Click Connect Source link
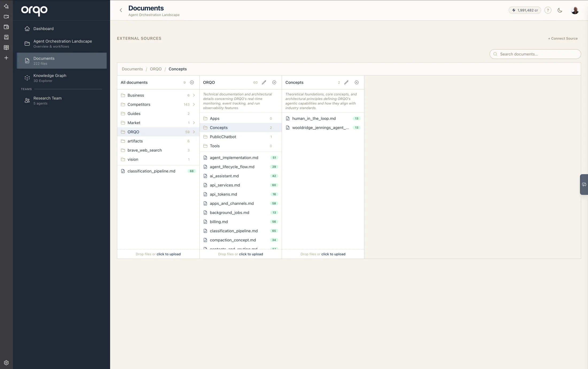The height and width of the screenshot is (369, 588). point(563,38)
